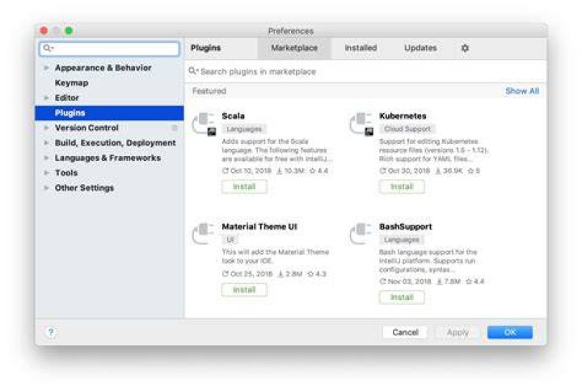Open the Material Theme UI title
The image size is (582, 392).
(259, 226)
